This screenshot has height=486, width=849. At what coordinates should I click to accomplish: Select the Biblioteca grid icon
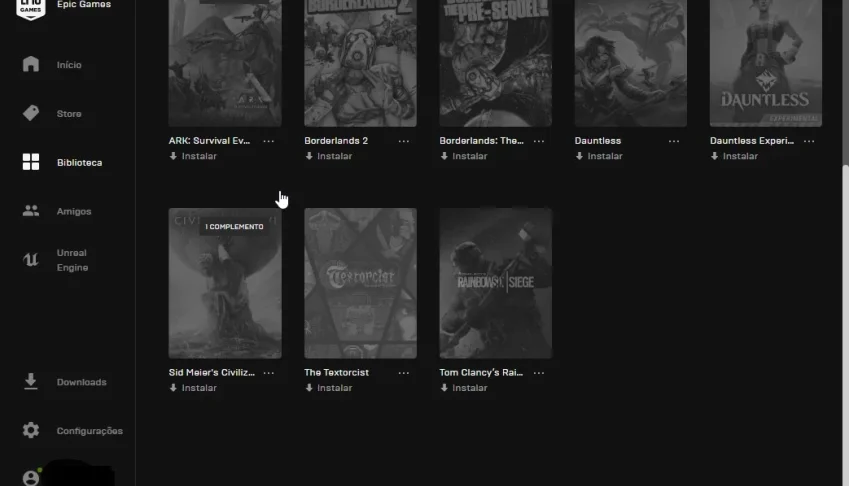[31, 162]
